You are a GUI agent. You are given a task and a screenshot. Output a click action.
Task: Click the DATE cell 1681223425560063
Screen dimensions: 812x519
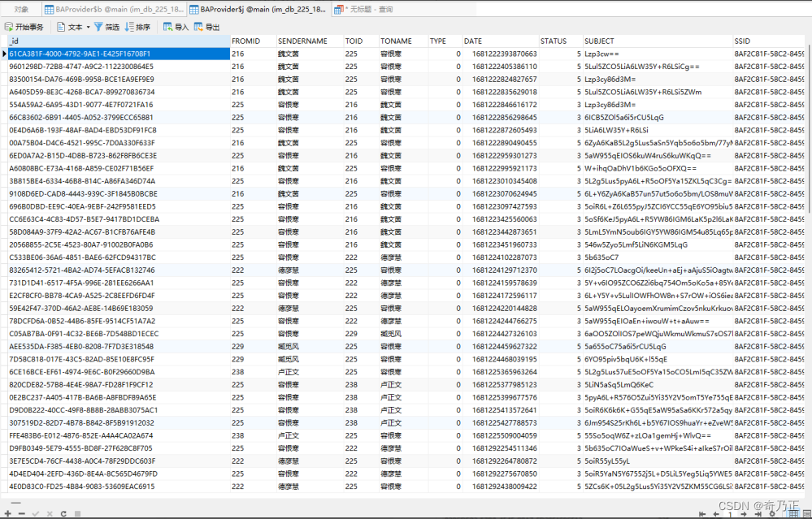pyautogui.click(x=500, y=219)
